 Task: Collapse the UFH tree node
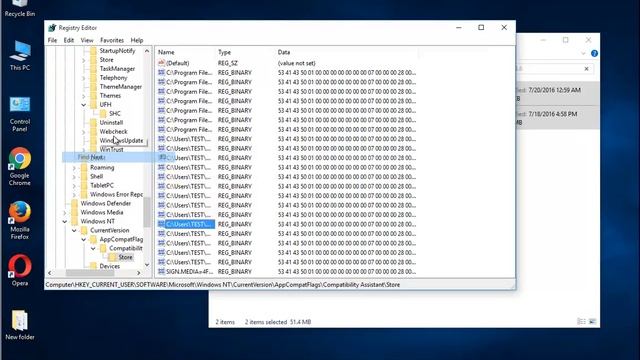click(x=84, y=105)
